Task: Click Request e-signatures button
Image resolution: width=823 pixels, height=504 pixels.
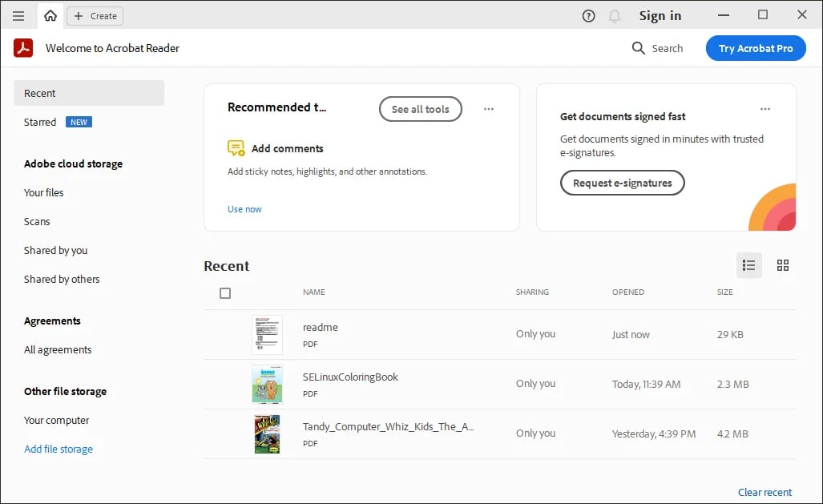Action: pyautogui.click(x=623, y=183)
